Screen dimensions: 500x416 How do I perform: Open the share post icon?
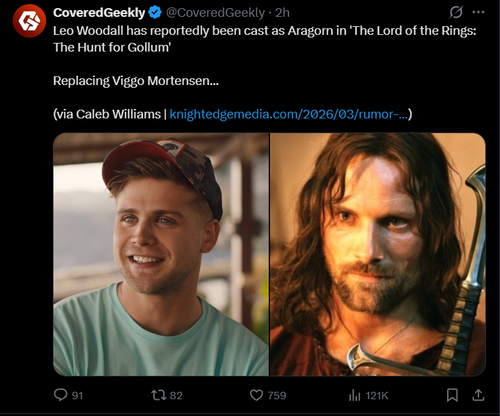[x=478, y=395]
